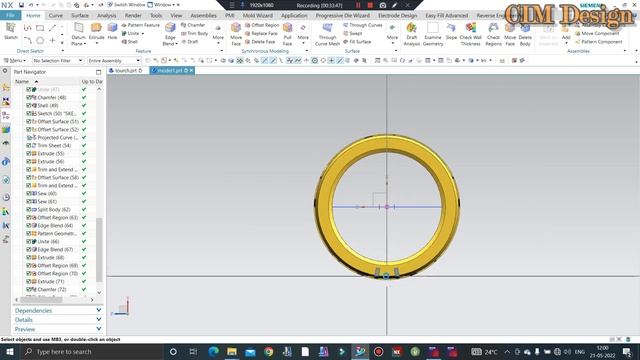Switch to the tourch.prt document tab
640x360 pixels.
pyautogui.click(x=126, y=71)
